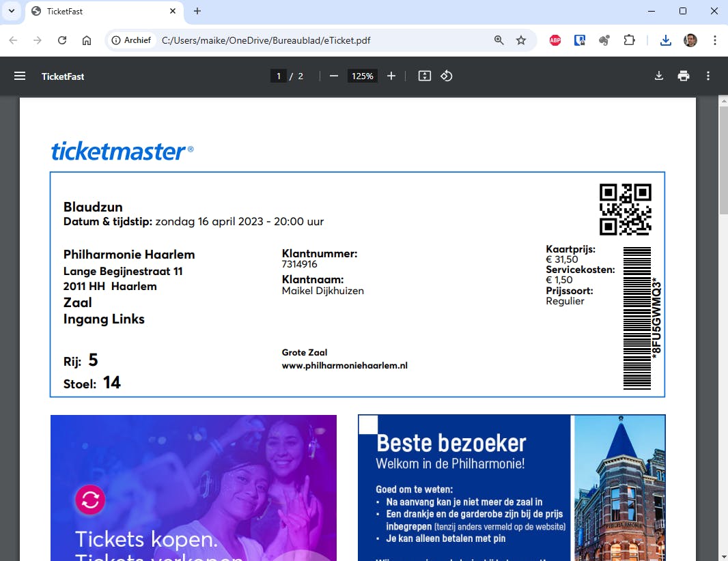This screenshot has height=561, width=728.
Task: Click the vertical ticket barcode
Action: (x=637, y=318)
